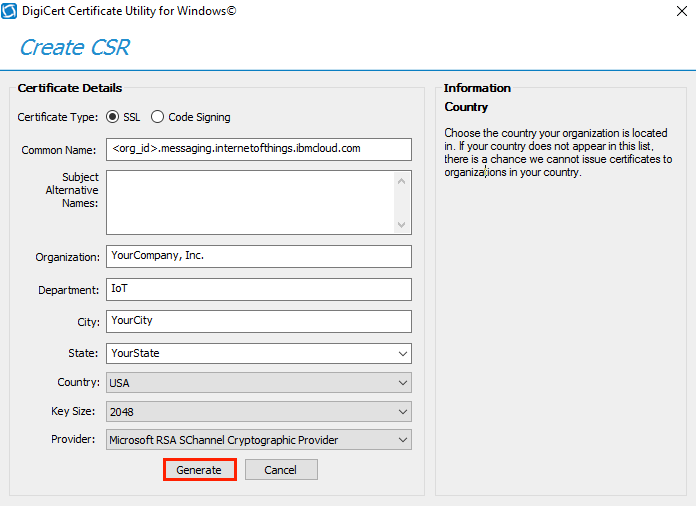This screenshot has height=506, width=696.
Task: Click the Create CSR heading
Action: pos(74,47)
